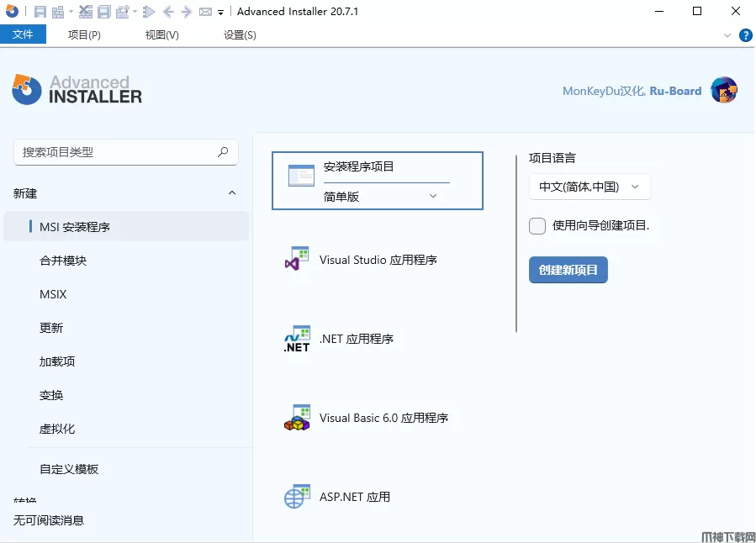Select MSIX in the sidebar
Screen dimensions: 756x543
[53, 294]
